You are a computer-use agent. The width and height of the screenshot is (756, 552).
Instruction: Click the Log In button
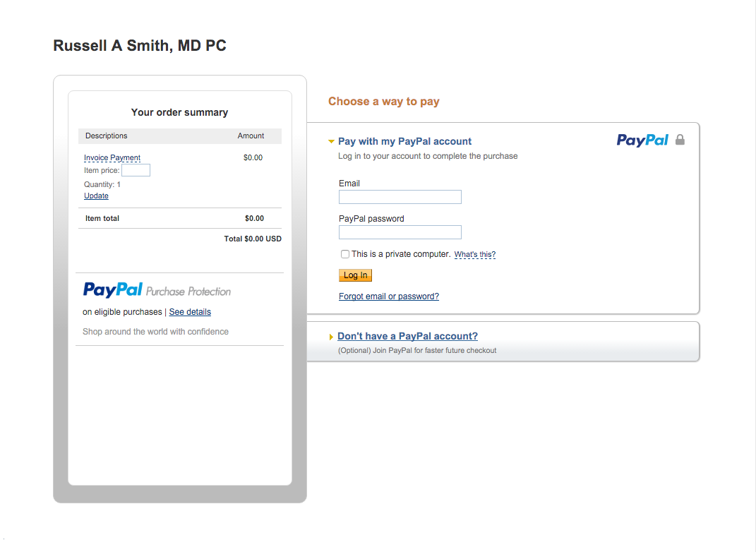coord(355,275)
